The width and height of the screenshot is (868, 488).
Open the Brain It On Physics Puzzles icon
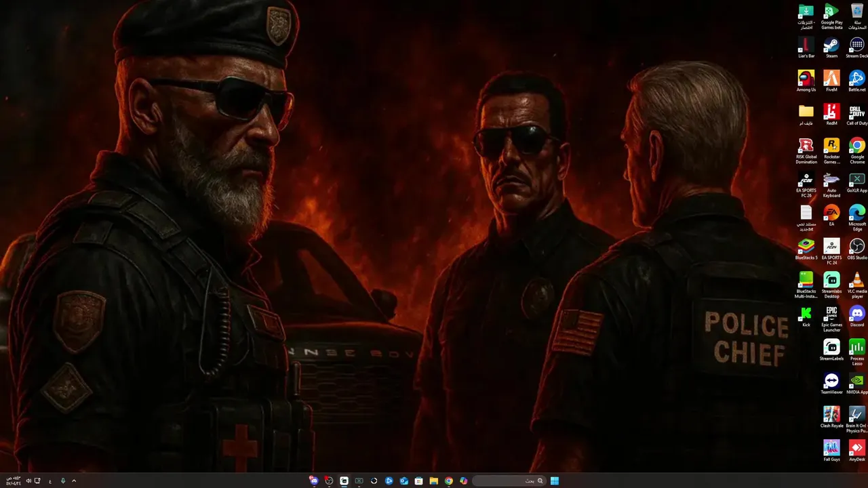tap(857, 420)
